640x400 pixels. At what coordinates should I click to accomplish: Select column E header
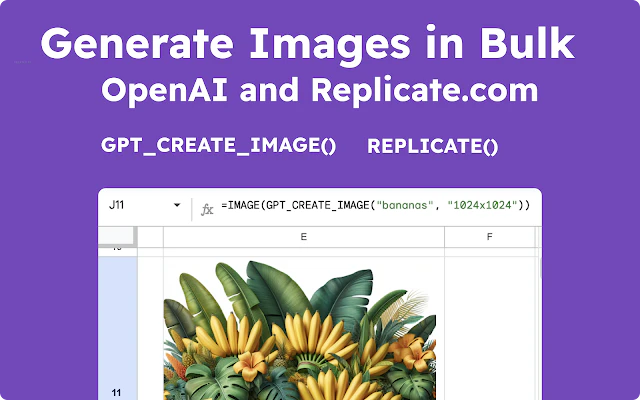pyautogui.click(x=303, y=237)
